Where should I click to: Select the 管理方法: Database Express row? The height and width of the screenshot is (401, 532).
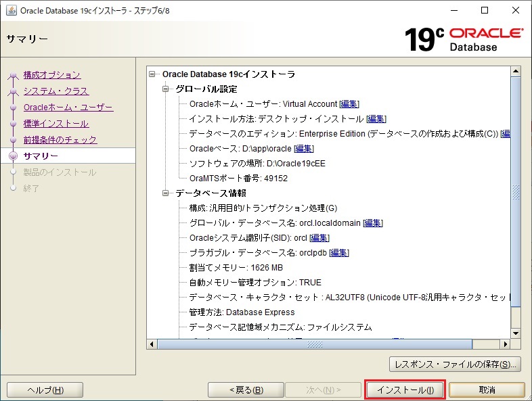click(x=242, y=312)
